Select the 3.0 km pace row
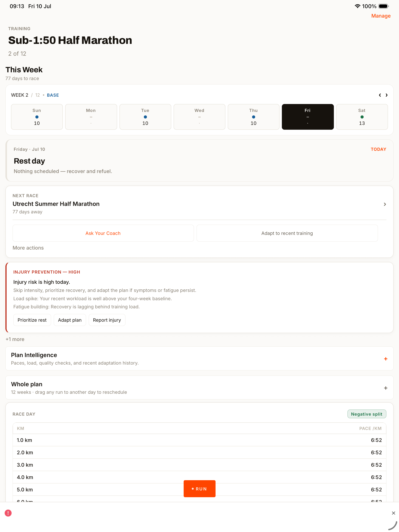 click(199, 465)
